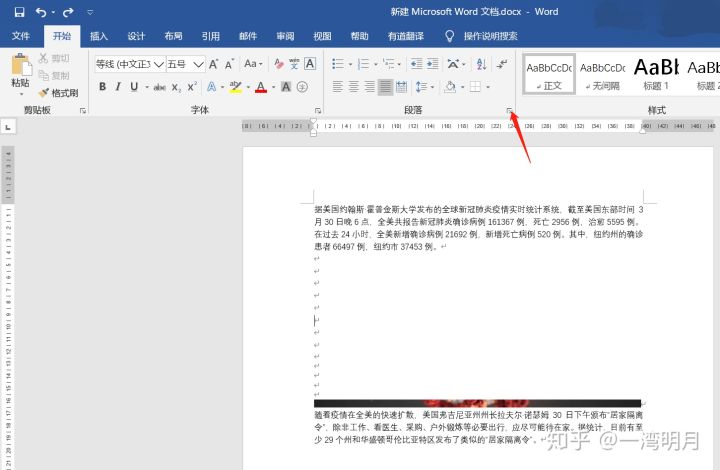This screenshot has height=470, width=720.
Task: Align text right
Action: [369, 87]
